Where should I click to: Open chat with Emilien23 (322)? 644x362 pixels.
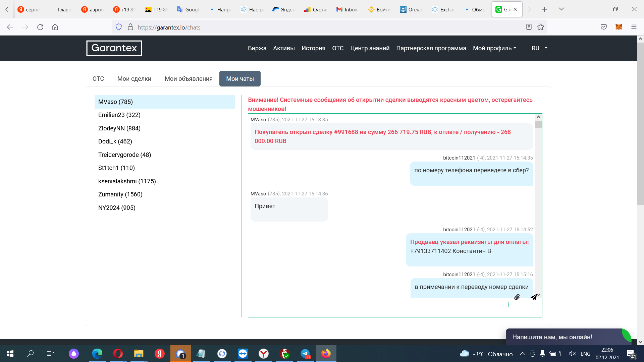[x=165, y=115]
